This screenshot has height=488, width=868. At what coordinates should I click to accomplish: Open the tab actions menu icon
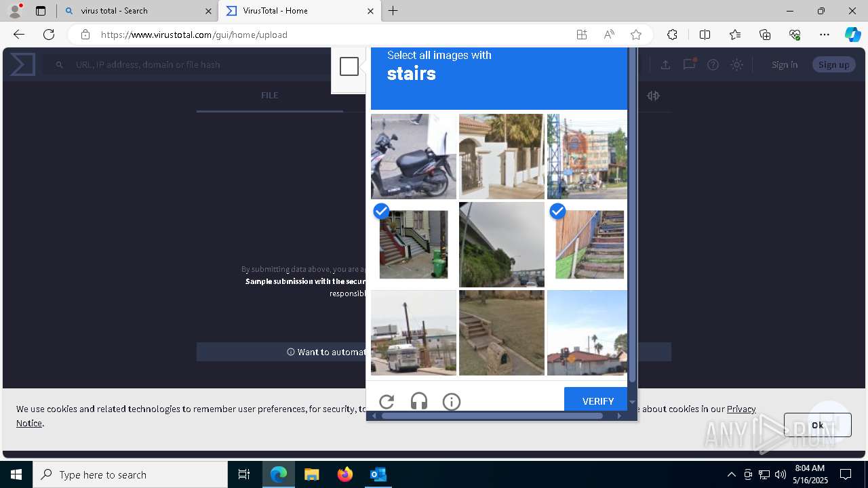pyautogui.click(x=41, y=11)
